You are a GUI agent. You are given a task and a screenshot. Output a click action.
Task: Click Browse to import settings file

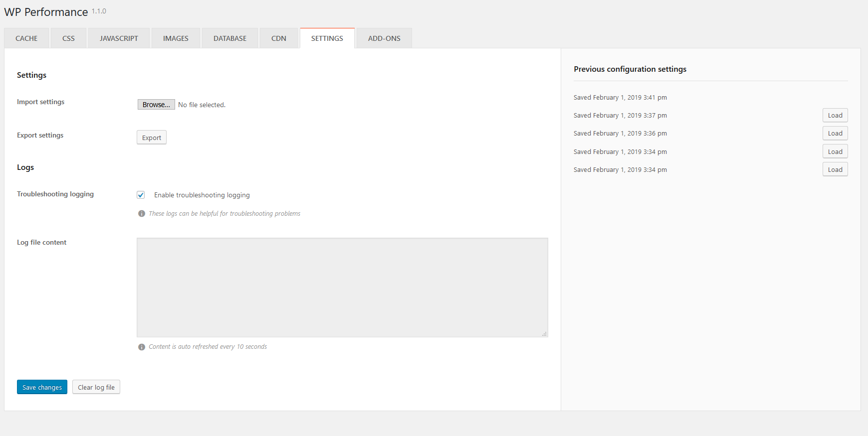point(156,105)
